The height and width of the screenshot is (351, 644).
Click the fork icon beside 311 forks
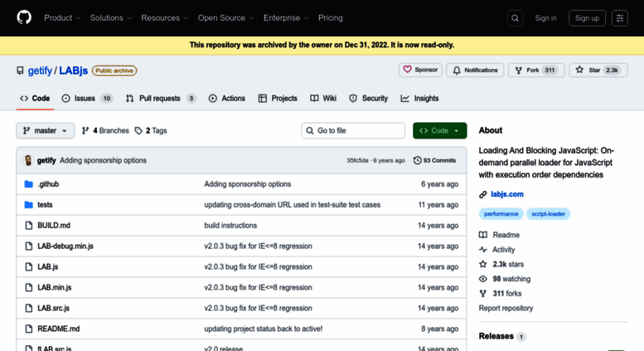483,294
